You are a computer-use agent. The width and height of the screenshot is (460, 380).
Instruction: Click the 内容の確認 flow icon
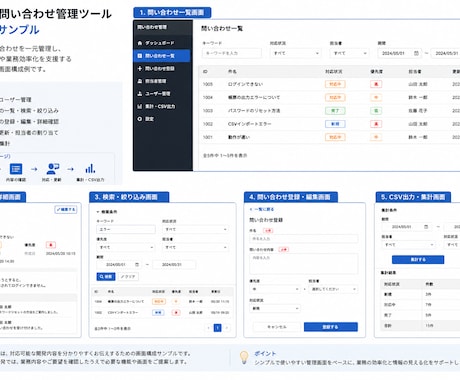16,169
